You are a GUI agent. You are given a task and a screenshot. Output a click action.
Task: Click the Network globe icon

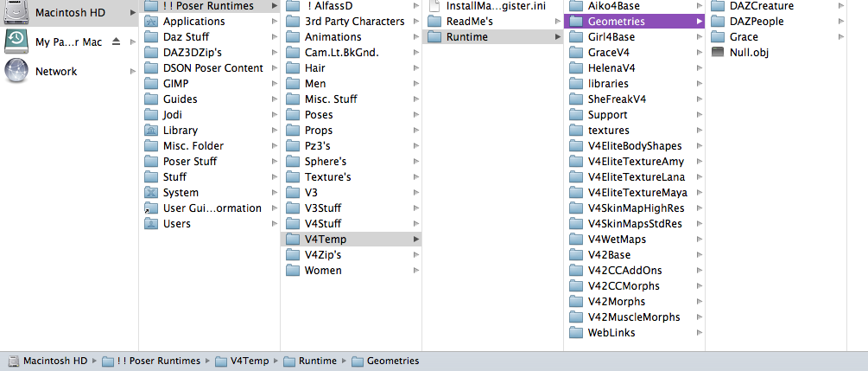pyautogui.click(x=16, y=71)
